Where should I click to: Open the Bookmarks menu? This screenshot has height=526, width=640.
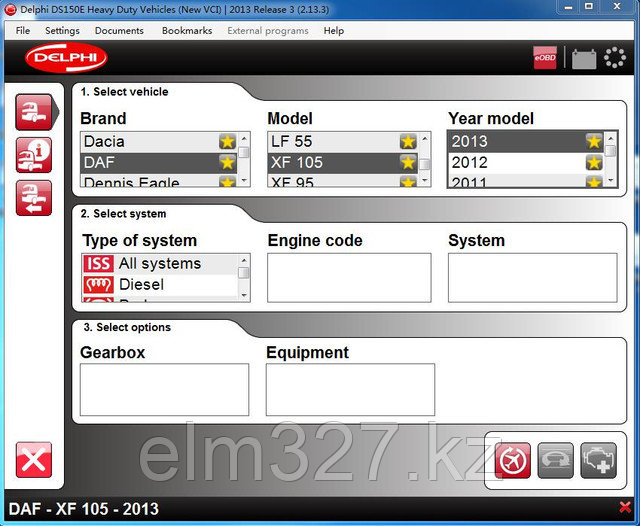pyautogui.click(x=187, y=31)
